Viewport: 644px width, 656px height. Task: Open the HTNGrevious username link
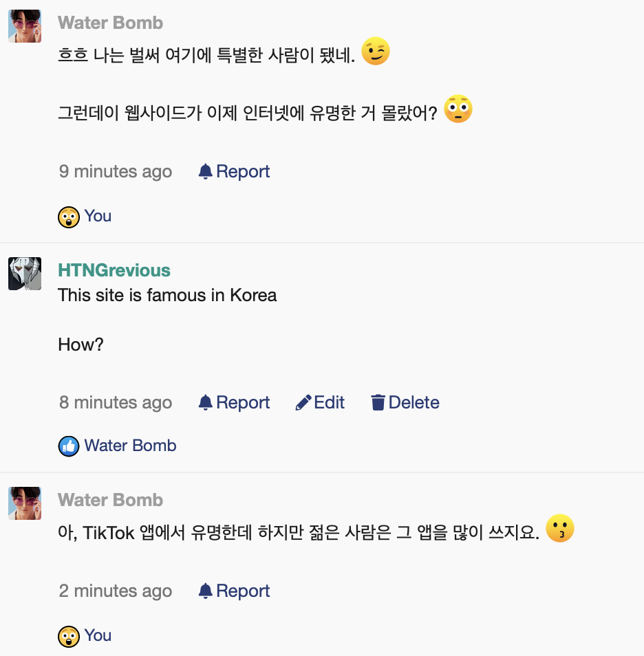pyautogui.click(x=114, y=270)
